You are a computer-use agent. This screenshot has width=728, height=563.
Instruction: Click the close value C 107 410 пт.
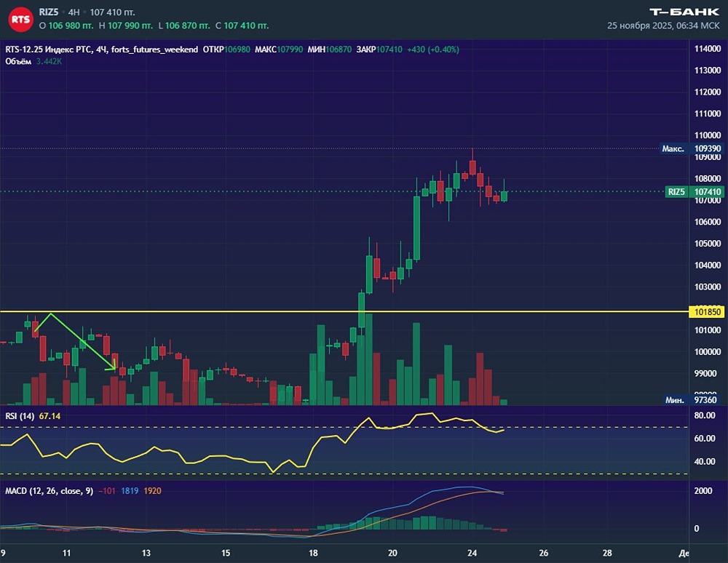pos(242,26)
